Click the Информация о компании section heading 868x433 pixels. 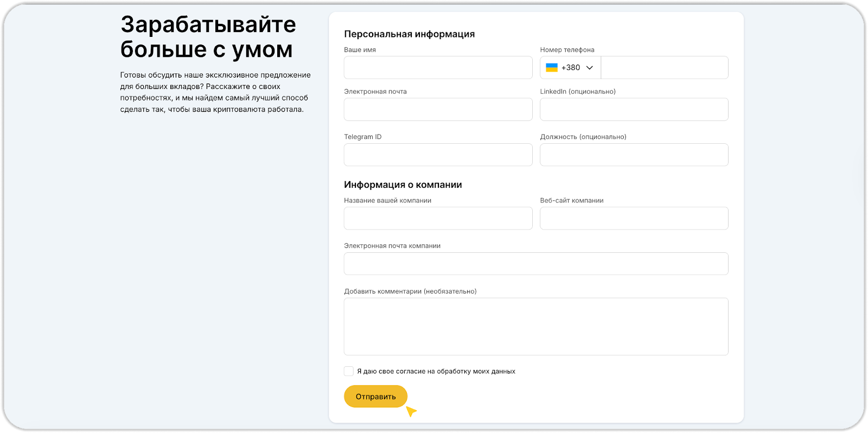tap(403, 185)
